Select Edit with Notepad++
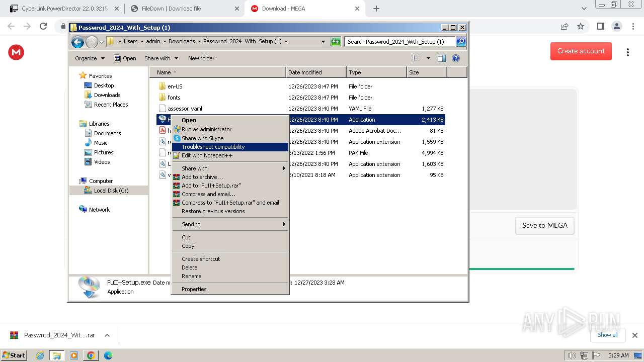 tap(230, 155)
